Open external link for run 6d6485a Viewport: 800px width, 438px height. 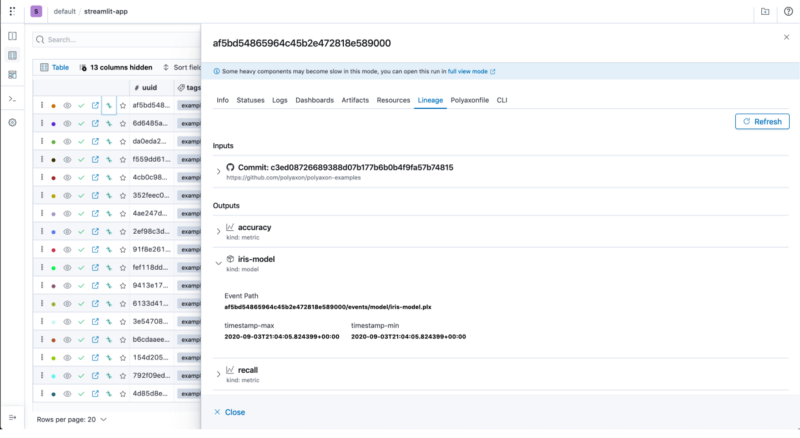pyautogui.click(x=95, y=124)
